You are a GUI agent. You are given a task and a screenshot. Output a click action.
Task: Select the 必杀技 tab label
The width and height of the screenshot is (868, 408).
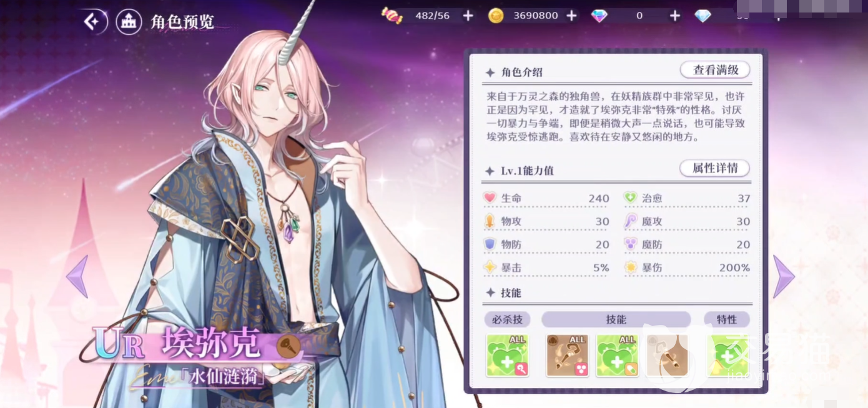507,319
